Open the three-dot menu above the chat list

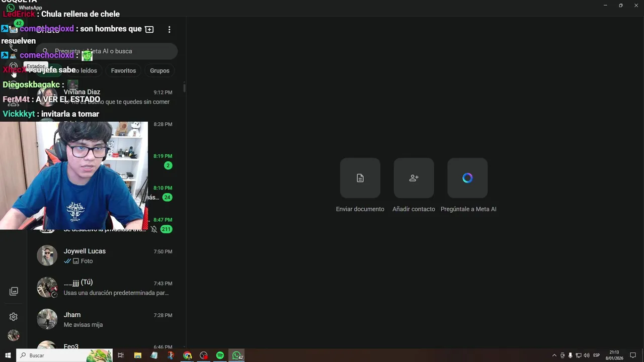169,30
